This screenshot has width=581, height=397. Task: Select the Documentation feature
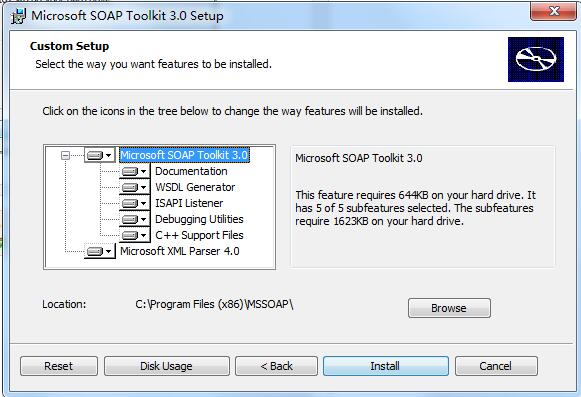click(x=191, y=171)
